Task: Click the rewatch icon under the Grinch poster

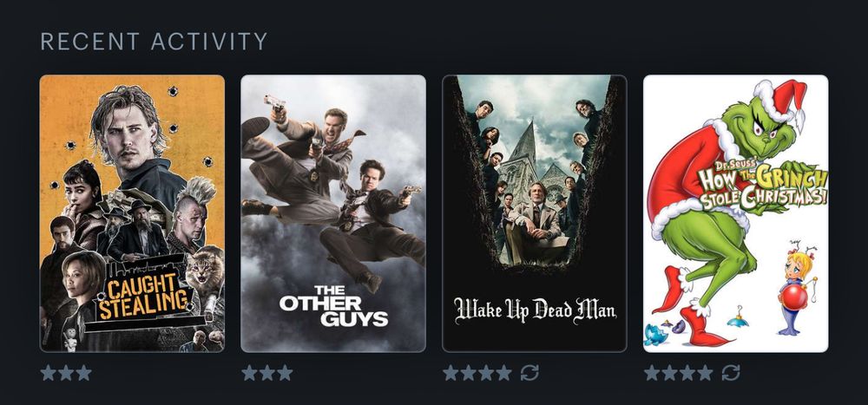Action: point(731,373)
